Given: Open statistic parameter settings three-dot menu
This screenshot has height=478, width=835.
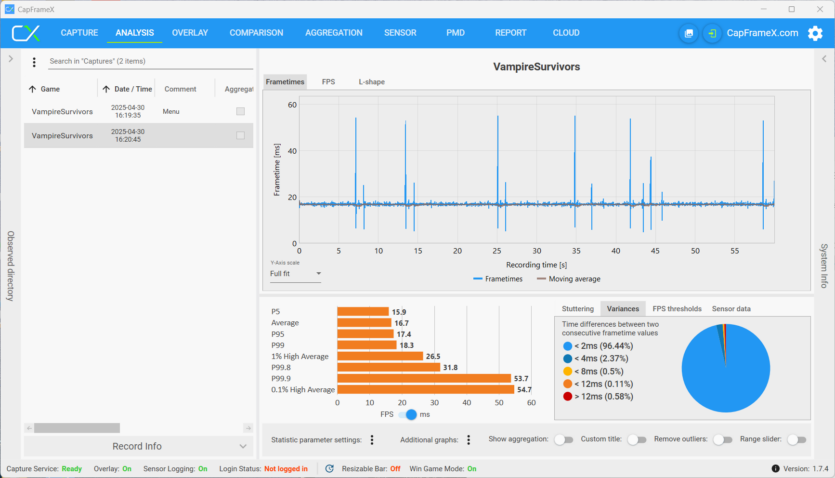Looking at the screenshot, I should coord(372,440).
